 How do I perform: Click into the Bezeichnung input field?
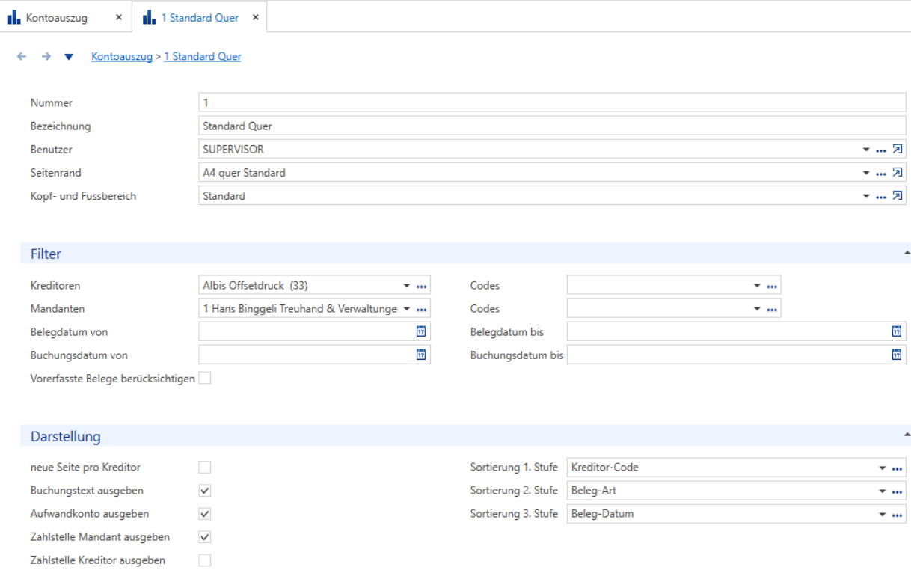(552, 126)
